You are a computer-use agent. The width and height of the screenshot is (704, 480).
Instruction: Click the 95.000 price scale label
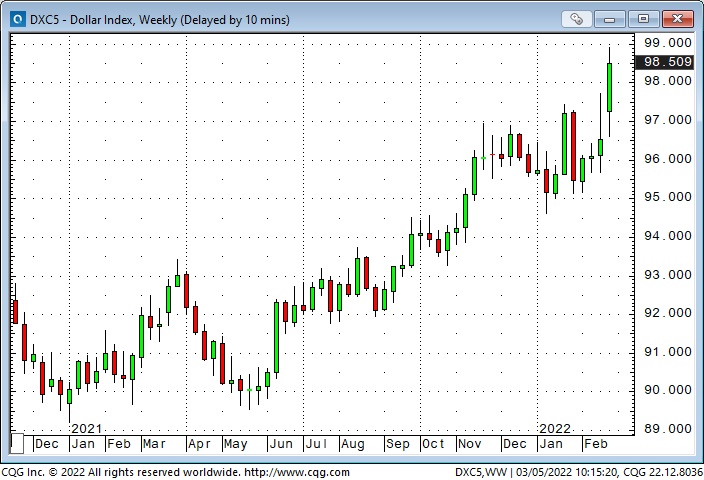coord(668,197)
